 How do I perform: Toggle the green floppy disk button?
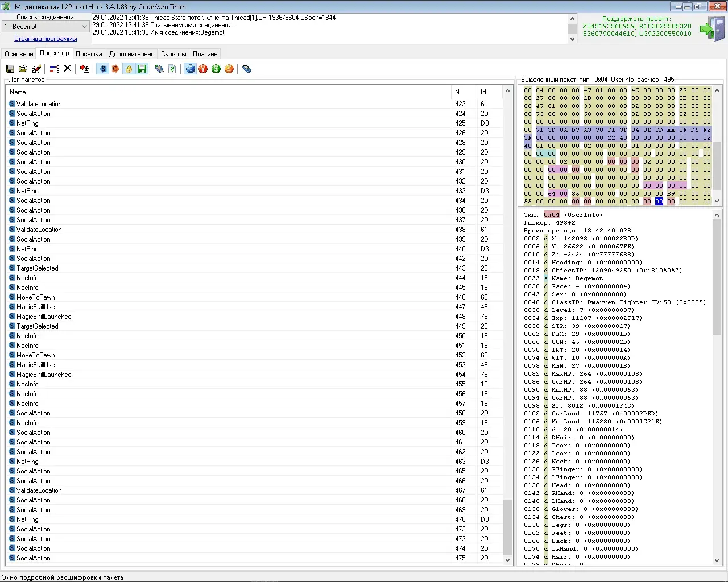click(x=142, y=69)
